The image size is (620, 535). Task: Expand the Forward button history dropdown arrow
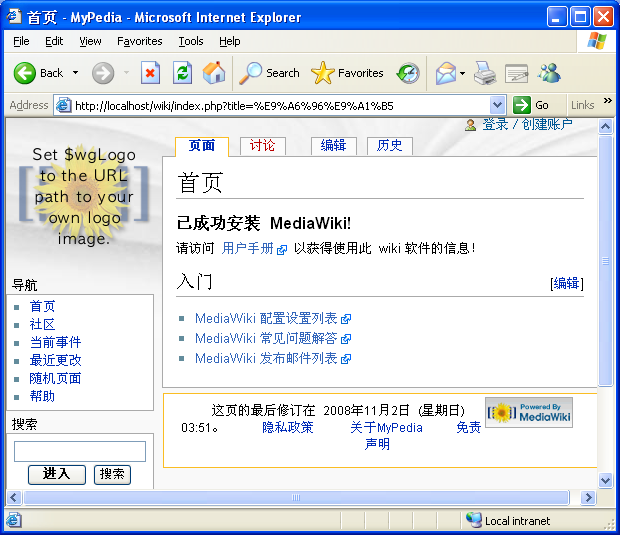pyautogui.click(x=126, y=73)
